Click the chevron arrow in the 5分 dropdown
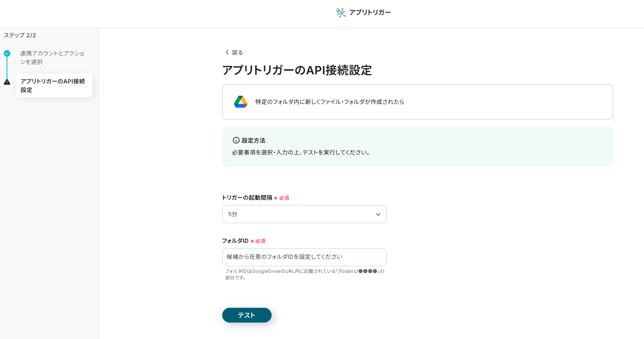Image resolution: width=644 pixels, height=339 pixels. tap(378, 214)
